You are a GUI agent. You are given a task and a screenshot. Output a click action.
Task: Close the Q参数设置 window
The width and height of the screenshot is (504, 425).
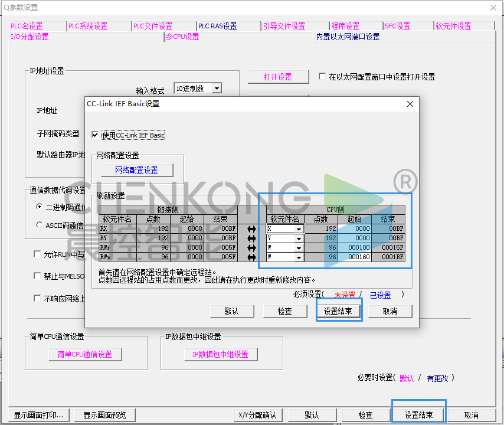pos(493,8)
